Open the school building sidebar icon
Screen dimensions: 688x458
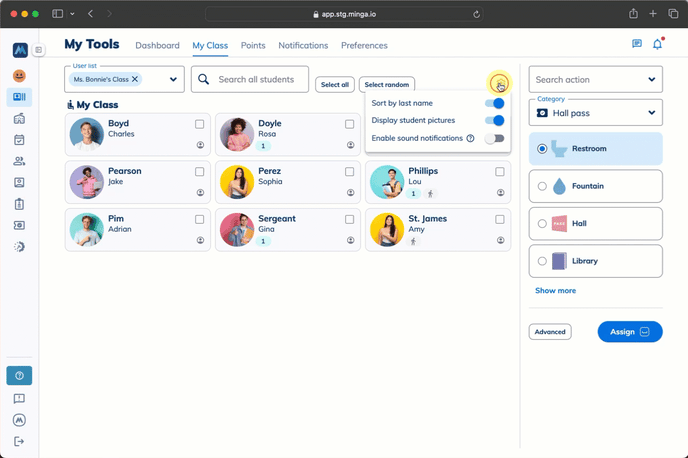[19, 118]
